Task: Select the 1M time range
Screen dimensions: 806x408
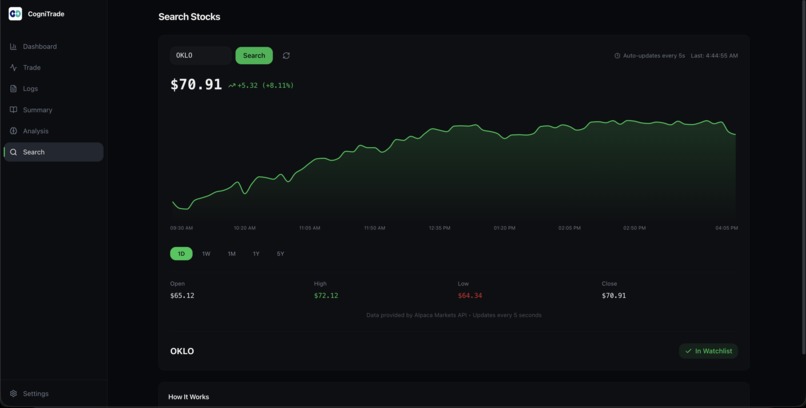Action: (232, 254)
